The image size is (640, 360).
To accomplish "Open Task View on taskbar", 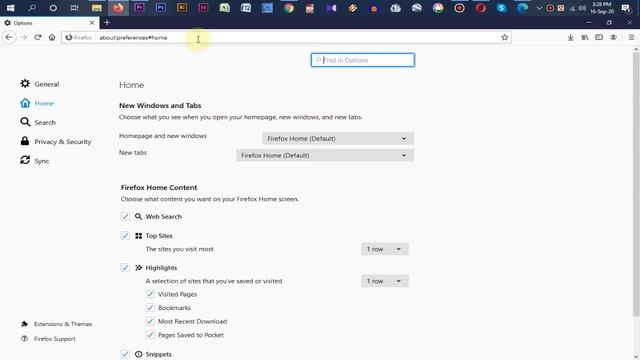I will (x=74, y=8).
